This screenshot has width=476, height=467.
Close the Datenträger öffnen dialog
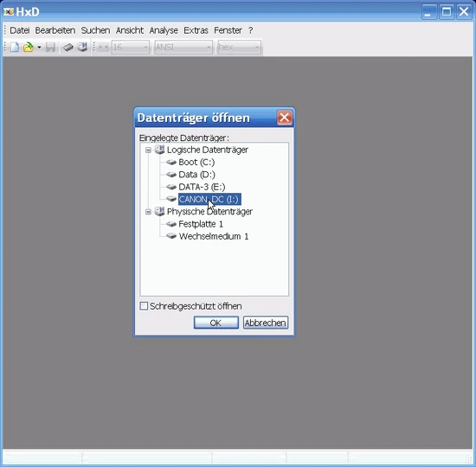click(285, 118)
